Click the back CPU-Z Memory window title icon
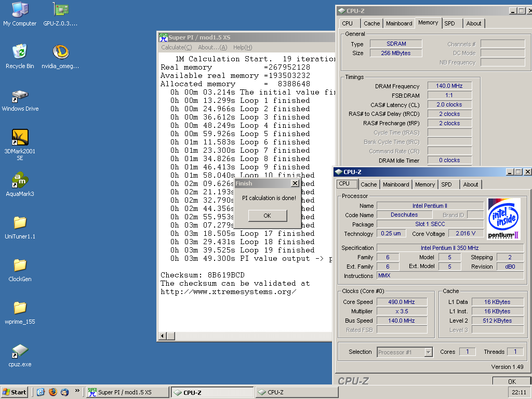 point(342,11)
